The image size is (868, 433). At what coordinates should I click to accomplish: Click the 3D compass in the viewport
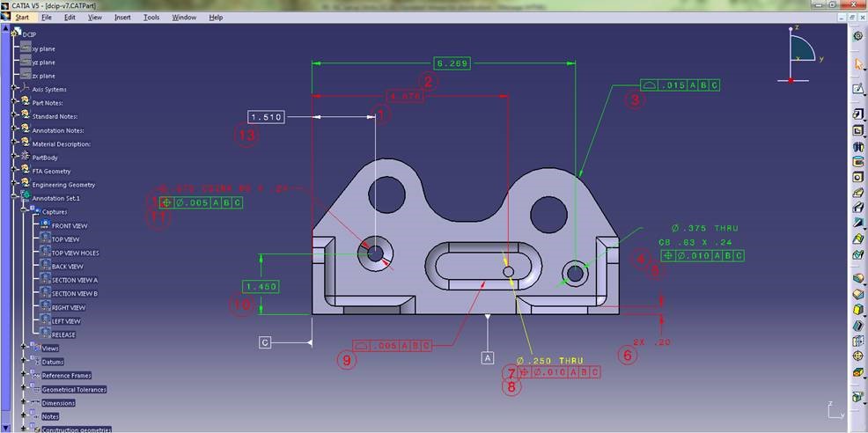pyautogui.click(x=799, y=56)
